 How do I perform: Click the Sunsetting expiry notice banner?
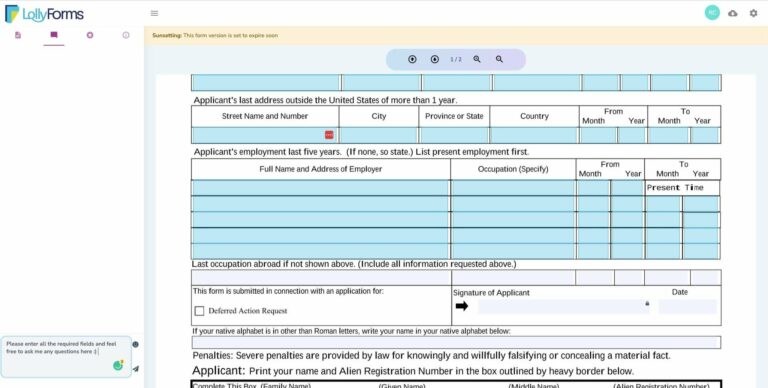coord(456,36)
